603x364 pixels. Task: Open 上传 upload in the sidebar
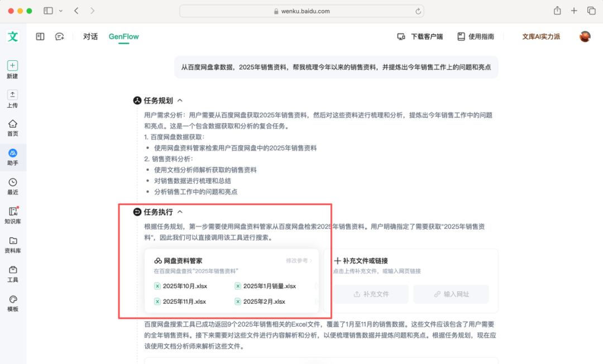13,99
